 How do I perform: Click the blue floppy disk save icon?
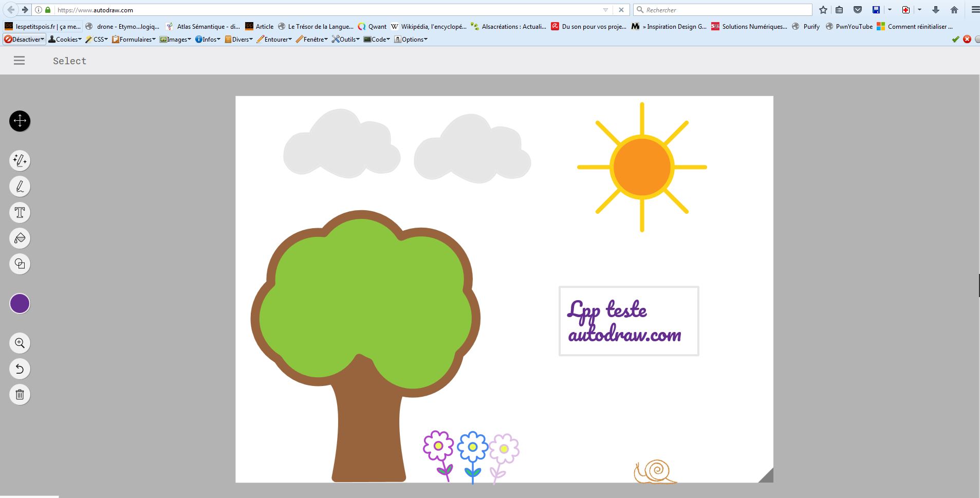876,10
